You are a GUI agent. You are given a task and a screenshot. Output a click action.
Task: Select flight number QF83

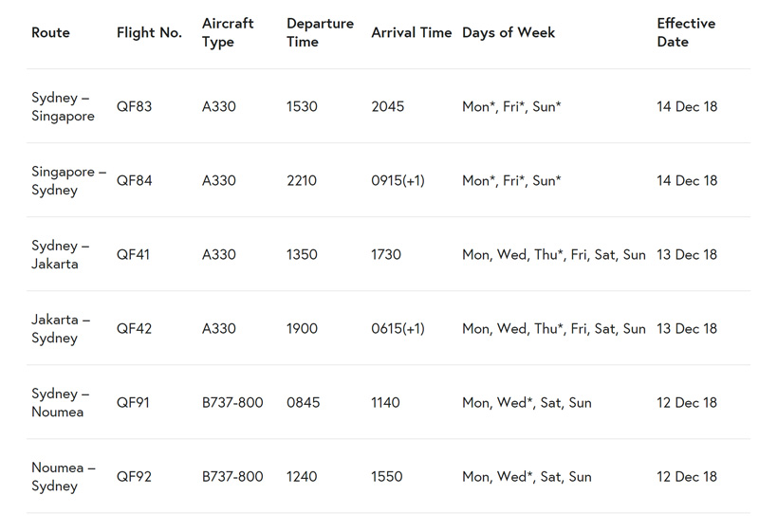(x=134, y=106)
